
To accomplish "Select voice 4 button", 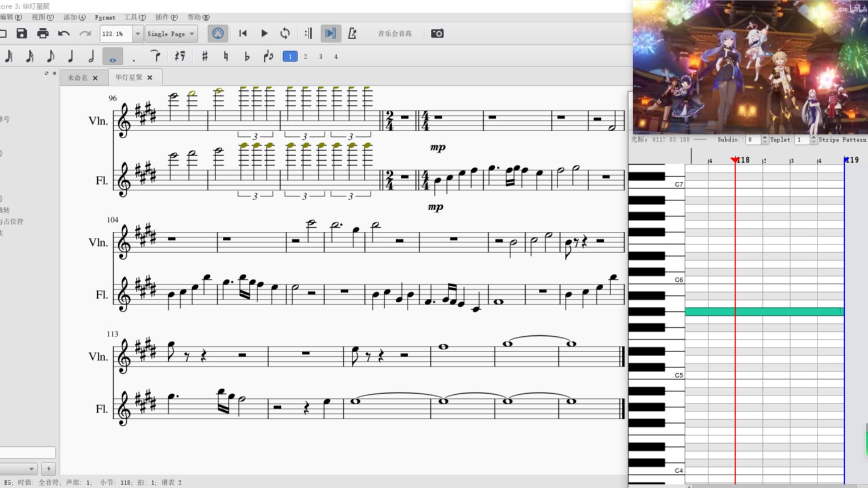I will pyautogui.click(x=336, y=56).
